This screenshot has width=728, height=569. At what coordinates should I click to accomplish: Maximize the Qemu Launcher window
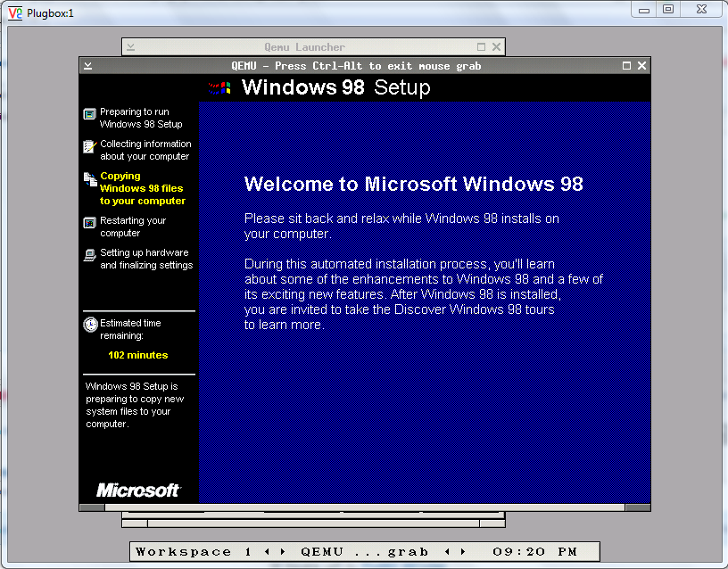[481, 47]
